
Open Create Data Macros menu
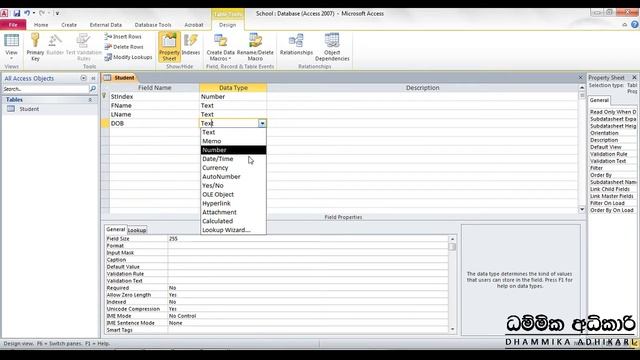pos(220,47)
